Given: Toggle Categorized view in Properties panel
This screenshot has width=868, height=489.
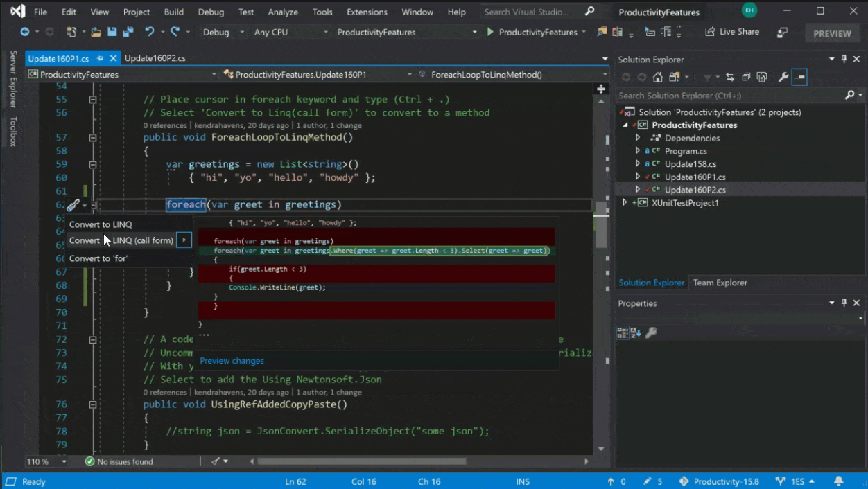Looking at the screenshot, I should (x=622, y=332).
